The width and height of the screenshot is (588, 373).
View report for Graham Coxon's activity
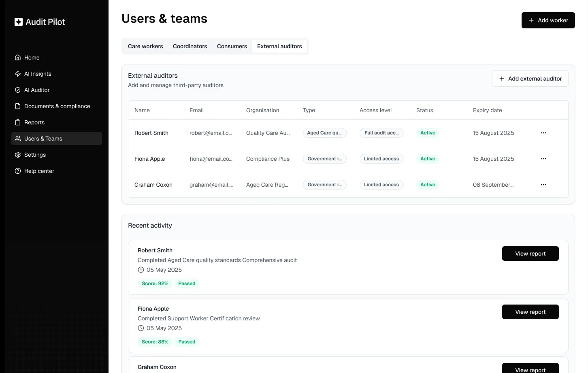[530, 368]
